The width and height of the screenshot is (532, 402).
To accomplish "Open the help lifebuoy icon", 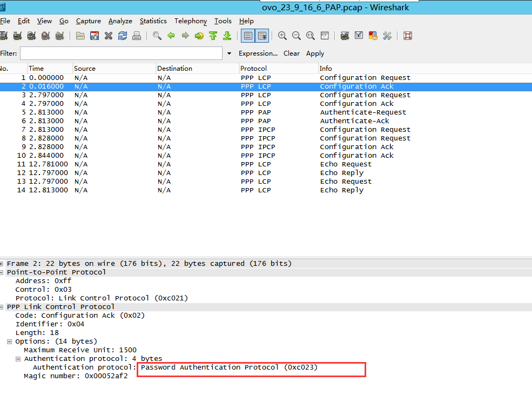I will 407,36.
